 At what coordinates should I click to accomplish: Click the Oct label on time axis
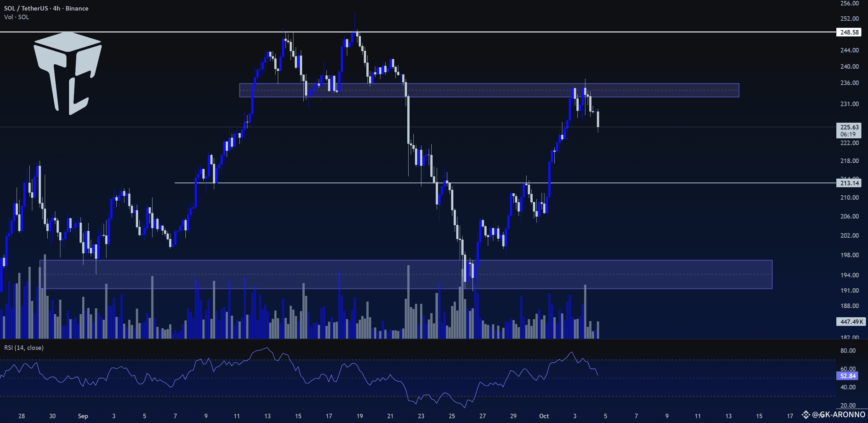tap(543, 416)
